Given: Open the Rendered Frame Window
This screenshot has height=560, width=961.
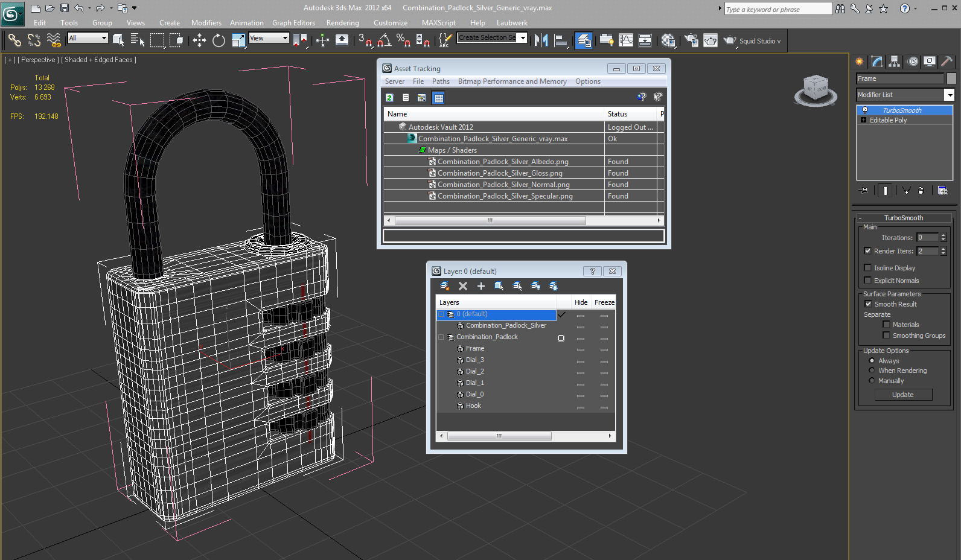Looking at the screenshot, I should pyautogui.click(x=710, y=40).
